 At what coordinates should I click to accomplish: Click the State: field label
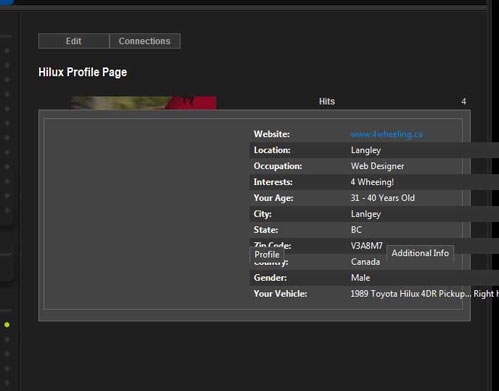[x=266, y=230]
